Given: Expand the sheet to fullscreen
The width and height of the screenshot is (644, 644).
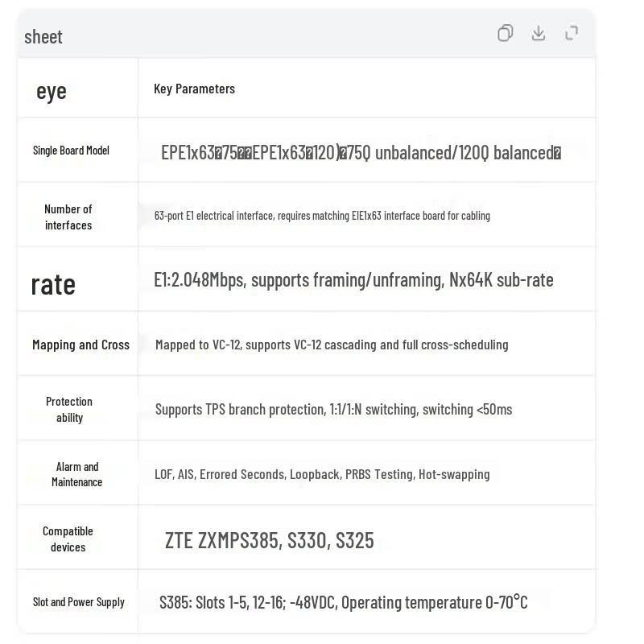Looking at the screenshot, I should [x=572, y=33].
